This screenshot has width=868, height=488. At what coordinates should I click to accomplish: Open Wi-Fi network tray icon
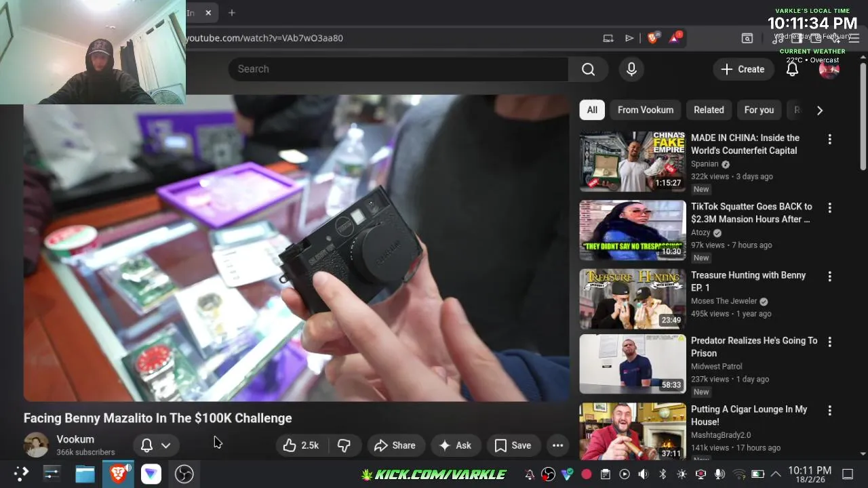[739, 474]
